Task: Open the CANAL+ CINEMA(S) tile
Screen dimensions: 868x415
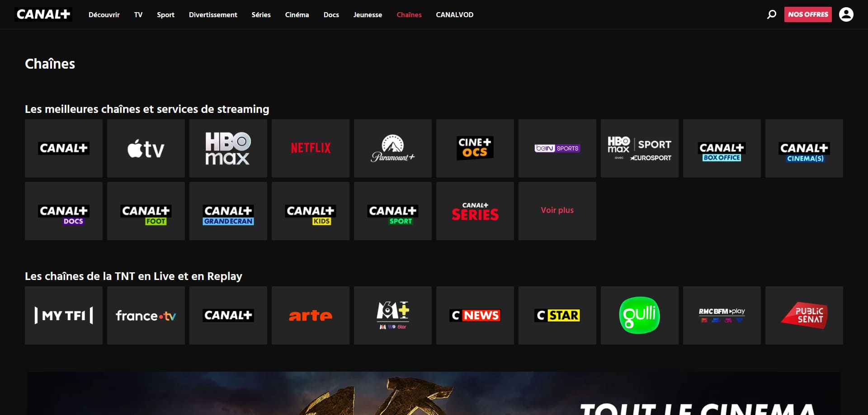Action: pos(804,148)
